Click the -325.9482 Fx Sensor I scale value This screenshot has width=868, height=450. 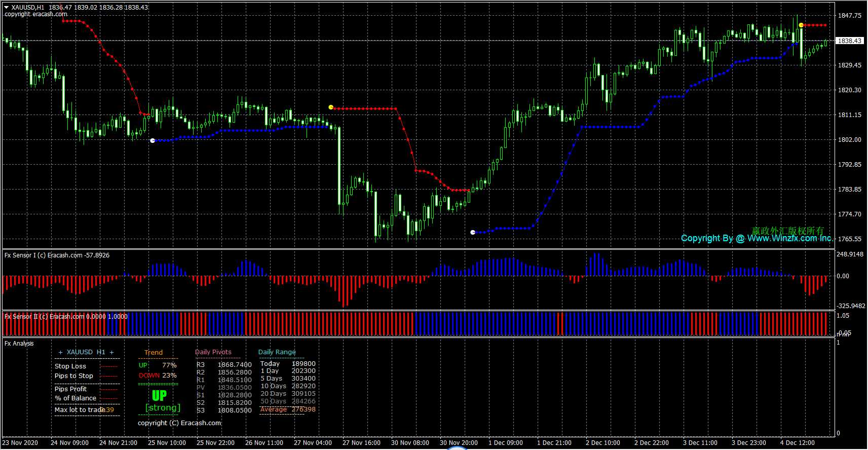point(851,306)
